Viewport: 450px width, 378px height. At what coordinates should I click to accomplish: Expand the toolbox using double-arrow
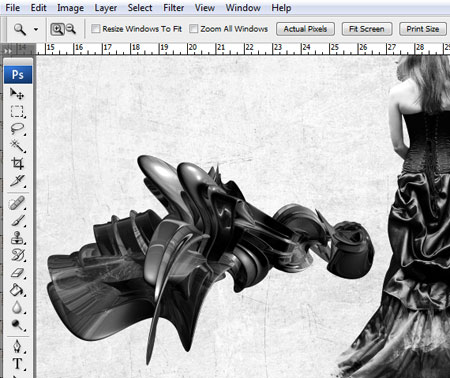tap(8, 51)
